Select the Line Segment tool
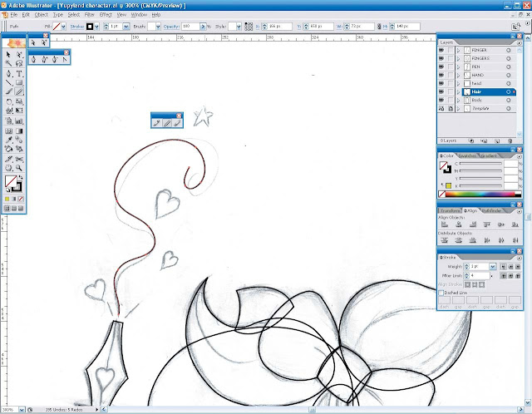532x414 pixels. [9, 82]
